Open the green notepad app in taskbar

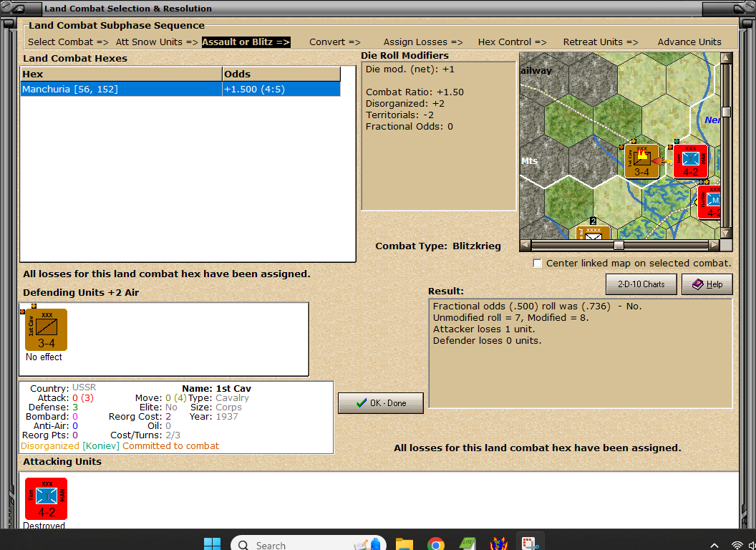click(x=467, y=544)
